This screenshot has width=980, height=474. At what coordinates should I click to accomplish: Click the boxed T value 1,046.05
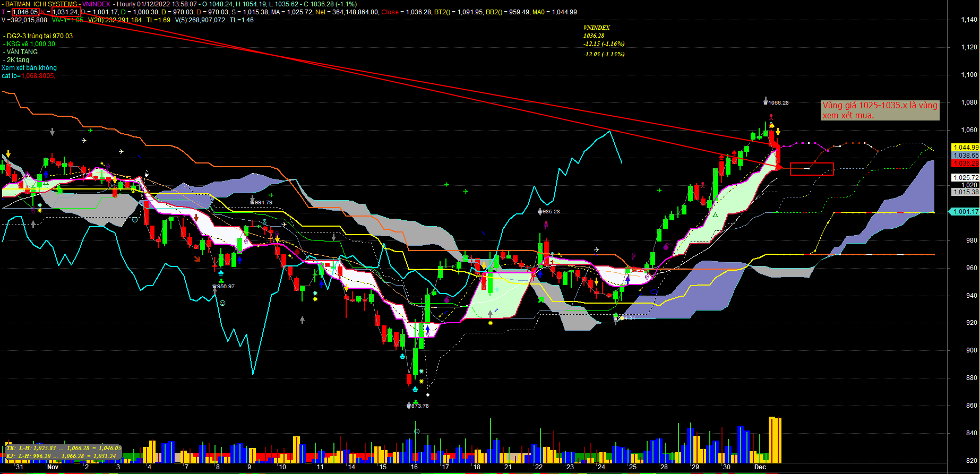(25, 12)
